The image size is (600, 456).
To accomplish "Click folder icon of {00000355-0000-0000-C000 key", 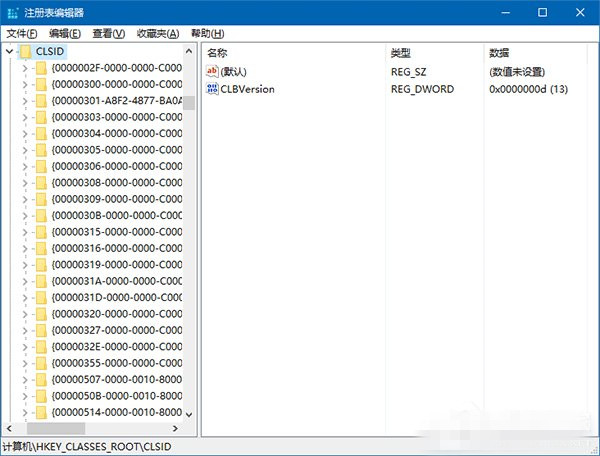I will [41, 363].
